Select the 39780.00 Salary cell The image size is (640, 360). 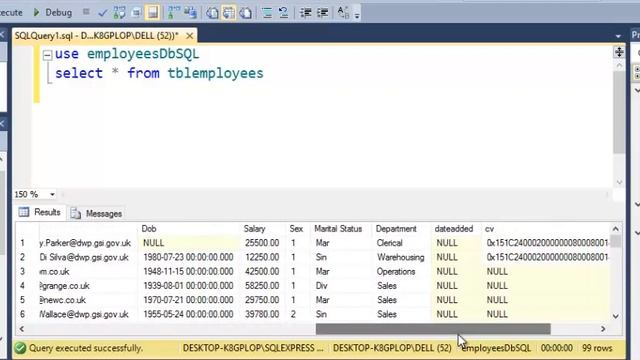click(262, 314)
